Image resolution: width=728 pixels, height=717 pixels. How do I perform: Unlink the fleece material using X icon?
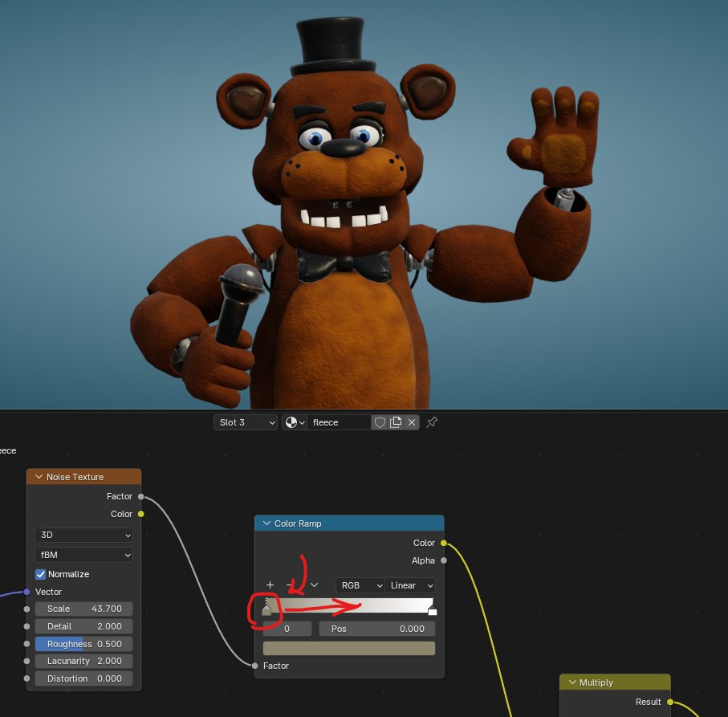click(x=412, y=422)
